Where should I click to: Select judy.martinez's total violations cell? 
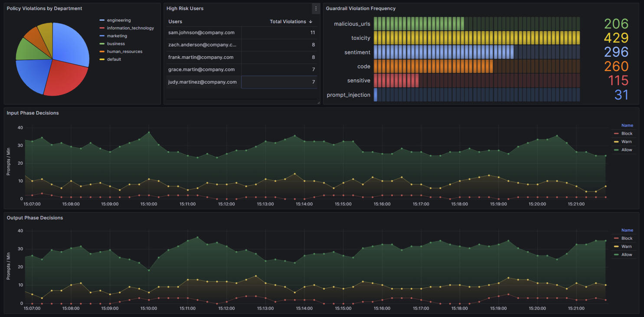pos(279,82)
